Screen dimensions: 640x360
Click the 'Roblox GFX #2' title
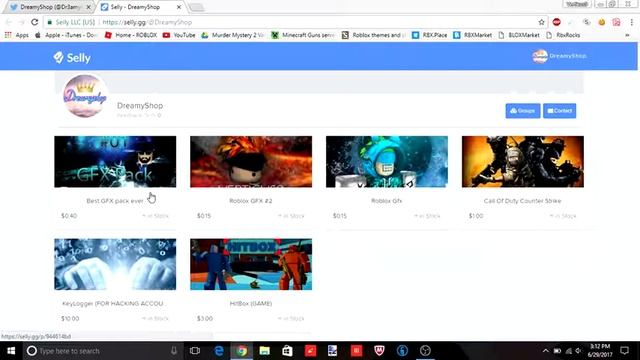point(251,201)
